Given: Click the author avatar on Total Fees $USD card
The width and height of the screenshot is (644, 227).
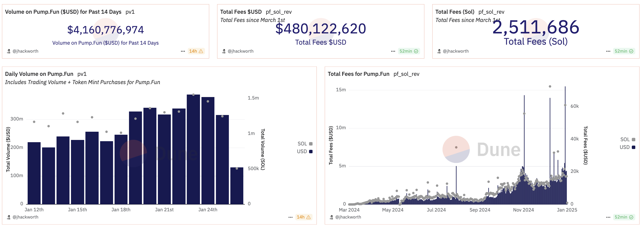Looking at the screenshot, I should click(224, 51).
